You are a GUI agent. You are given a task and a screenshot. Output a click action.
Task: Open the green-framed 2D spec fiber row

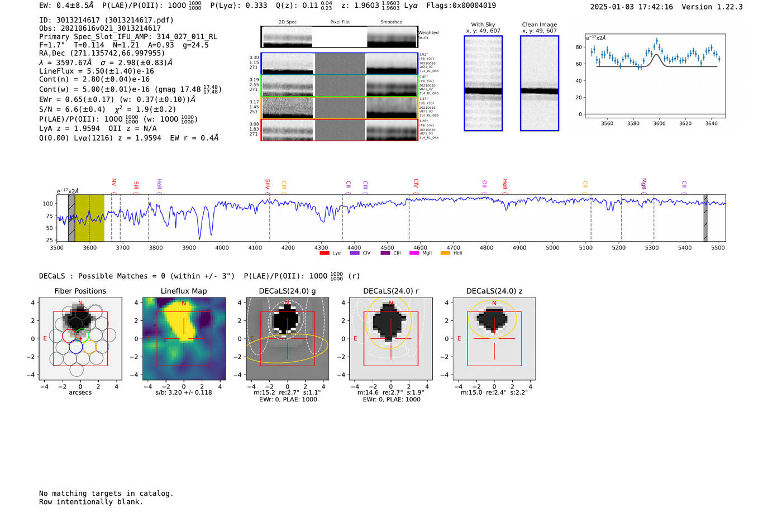(339, 86)
